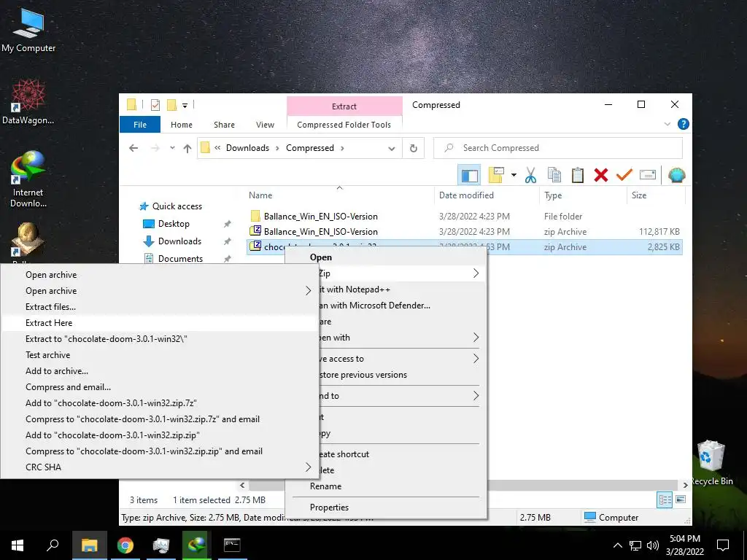Viewport: 747px width, 560px height.
Task: Click Downloads in the address breadcrumb
Action: (x=247, y=148)
